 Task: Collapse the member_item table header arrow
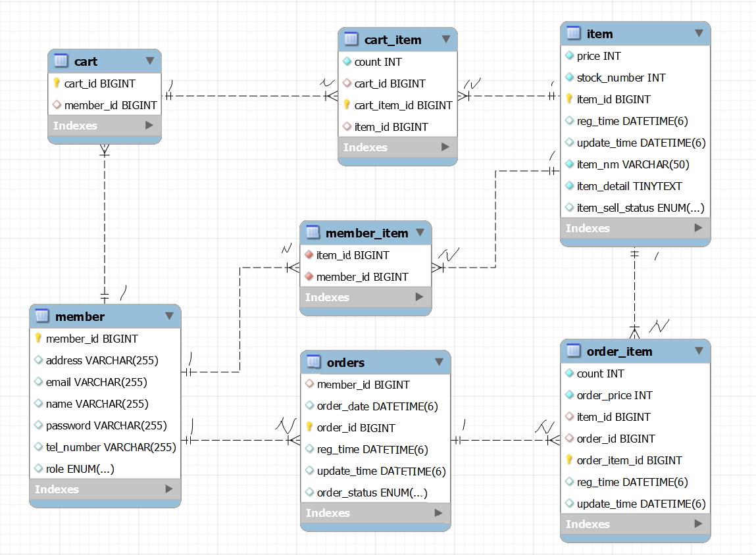(420, 232)
